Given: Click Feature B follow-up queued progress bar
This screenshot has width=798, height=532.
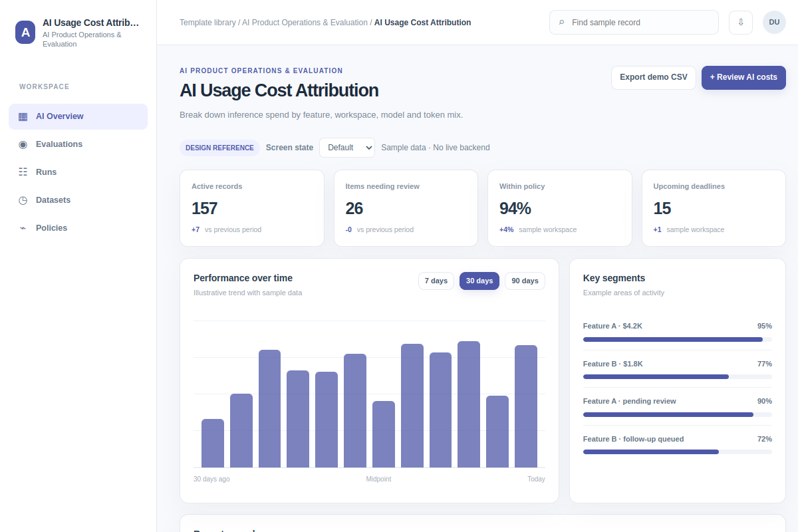Looking at the screenshot, I should click(x=678, y=452).
